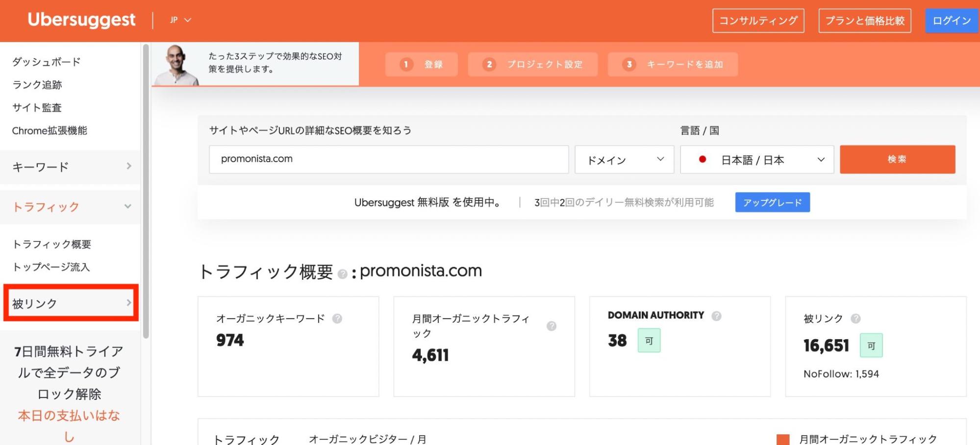The height and width of the screenshot is (445, 980).
Task: Expand the キーワード sidebar section
Action: tap(71, 167)
